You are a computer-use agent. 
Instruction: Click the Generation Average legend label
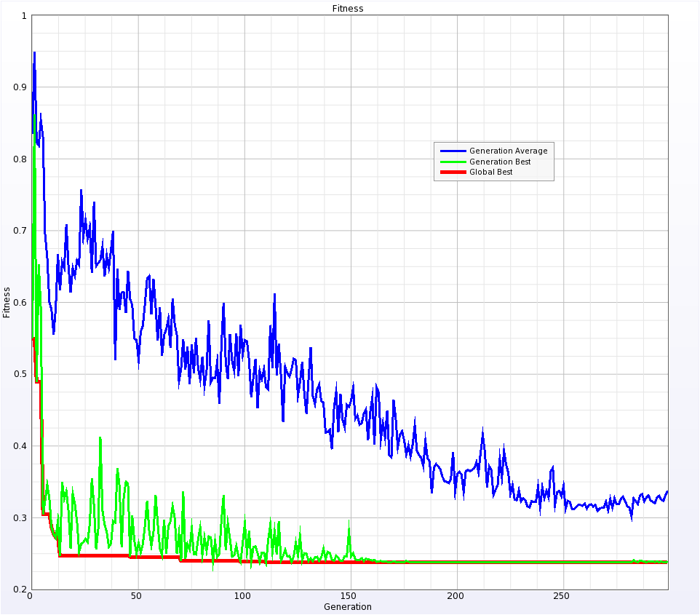(x=508, y=151)
